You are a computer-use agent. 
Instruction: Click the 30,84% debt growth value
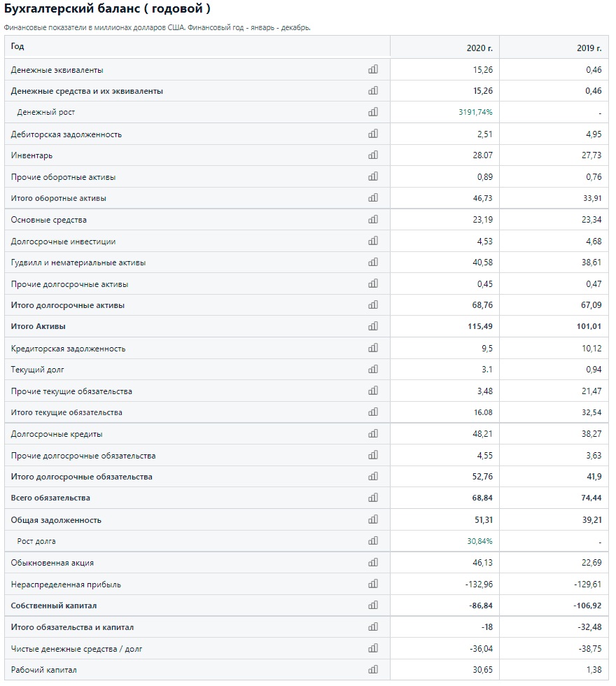[479, 541]
